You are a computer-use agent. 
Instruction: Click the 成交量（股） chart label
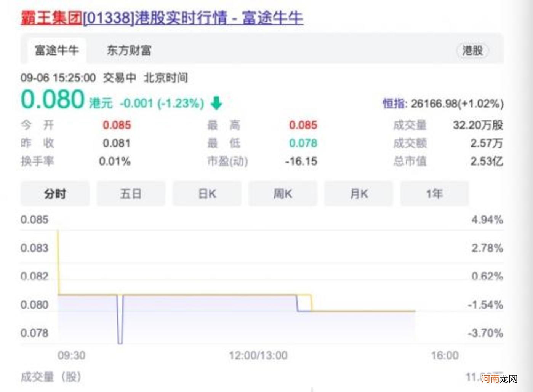51,377
